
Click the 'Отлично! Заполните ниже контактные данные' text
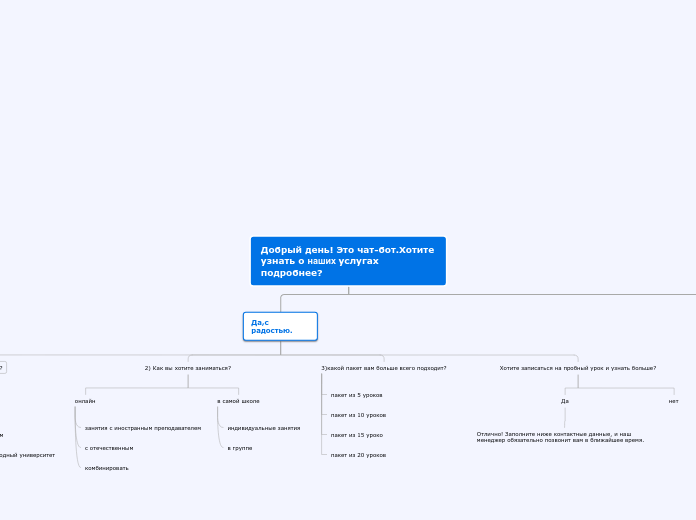pyautogui.click(x=560, y=437)
